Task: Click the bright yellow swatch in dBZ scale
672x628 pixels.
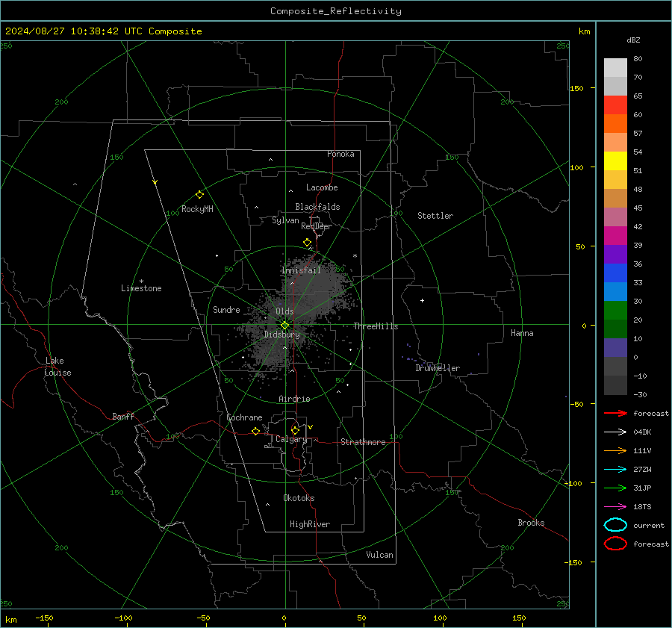Action: (615, 161)
